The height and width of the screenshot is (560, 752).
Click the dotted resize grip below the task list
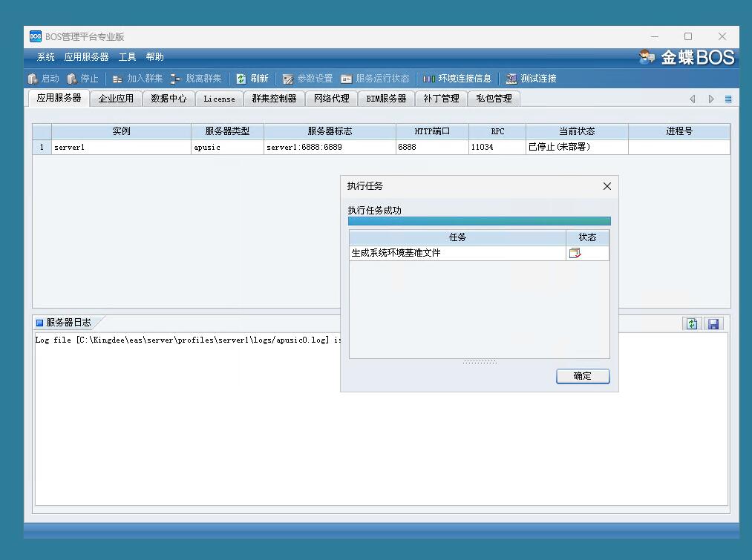point(480,362)
